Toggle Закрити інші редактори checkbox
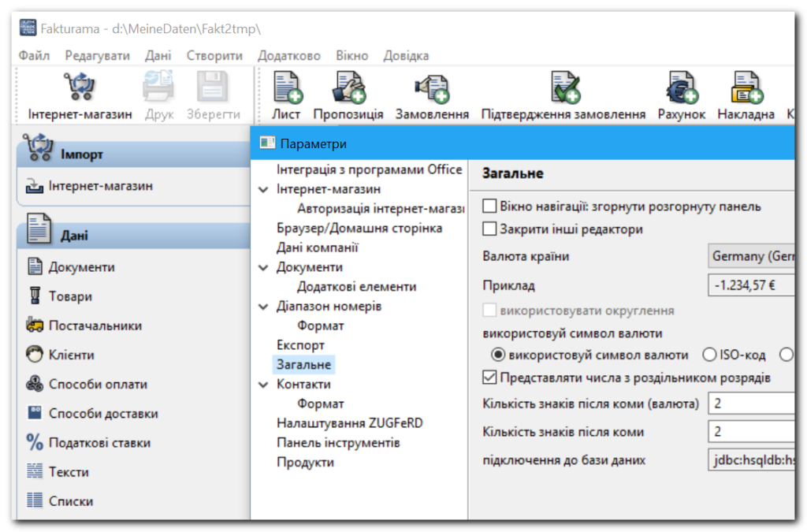807x532 pixels. tap(489, 229)
